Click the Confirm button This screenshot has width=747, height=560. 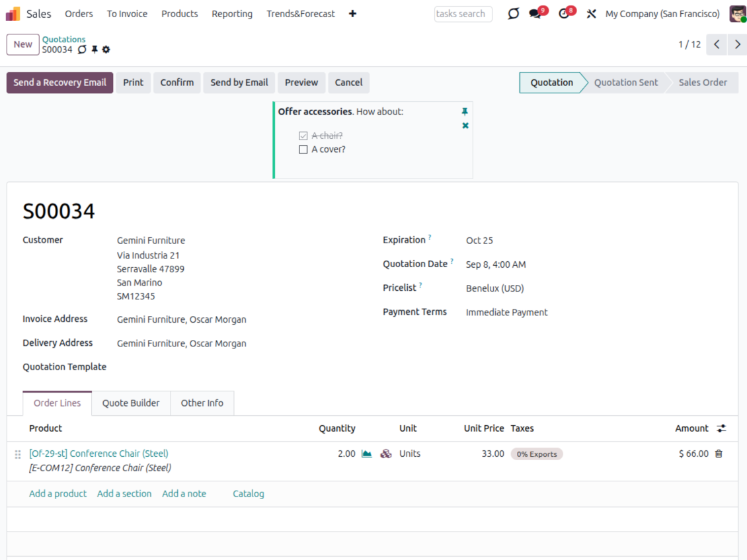tap(177, 83)
